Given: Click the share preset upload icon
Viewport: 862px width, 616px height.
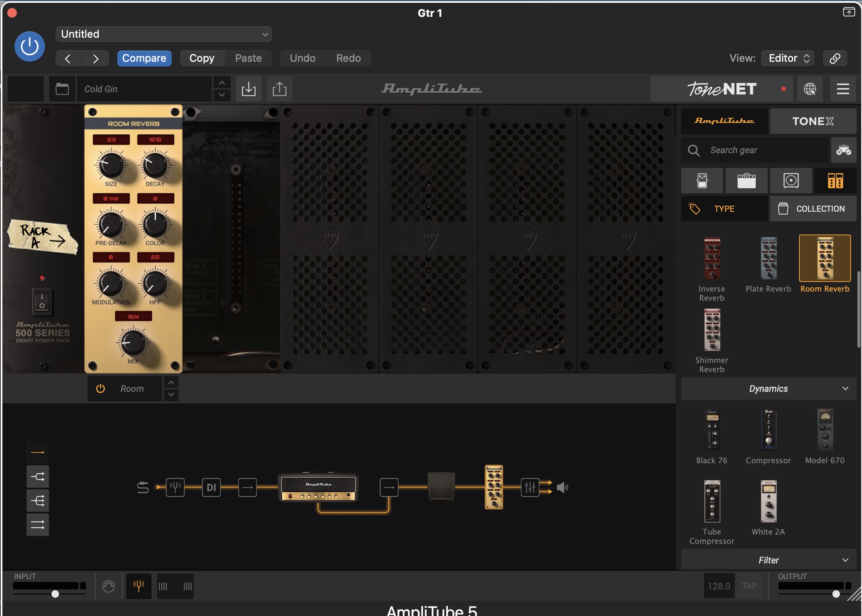Looking at the screenshot, I should pyautogui.click(x=279, y=89).
